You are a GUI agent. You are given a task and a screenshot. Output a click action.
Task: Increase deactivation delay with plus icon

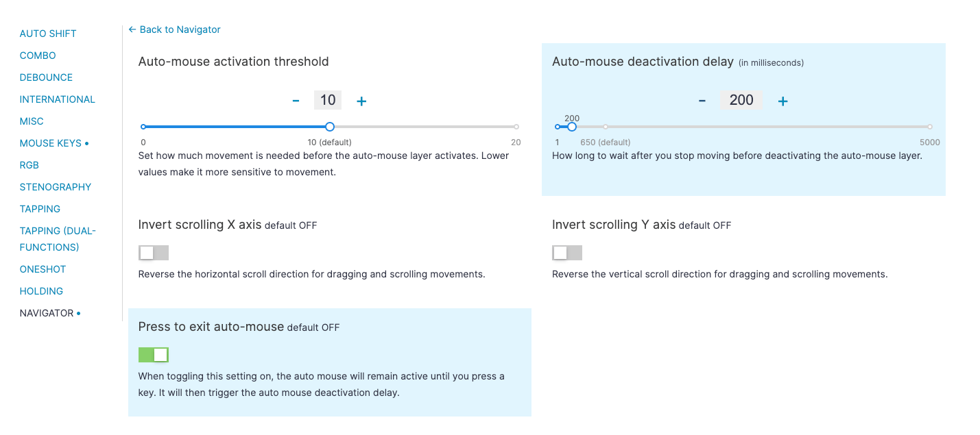[x=782, y=101]
